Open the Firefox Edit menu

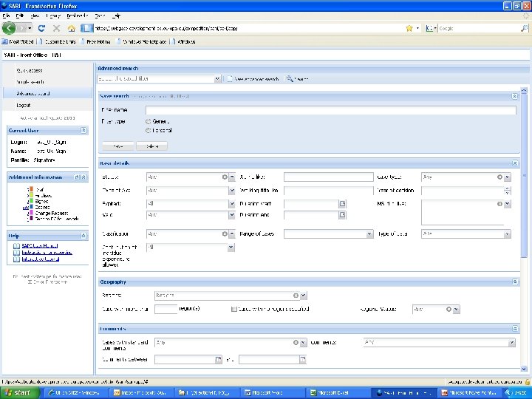pyautogui.click(x=20, y=16)
